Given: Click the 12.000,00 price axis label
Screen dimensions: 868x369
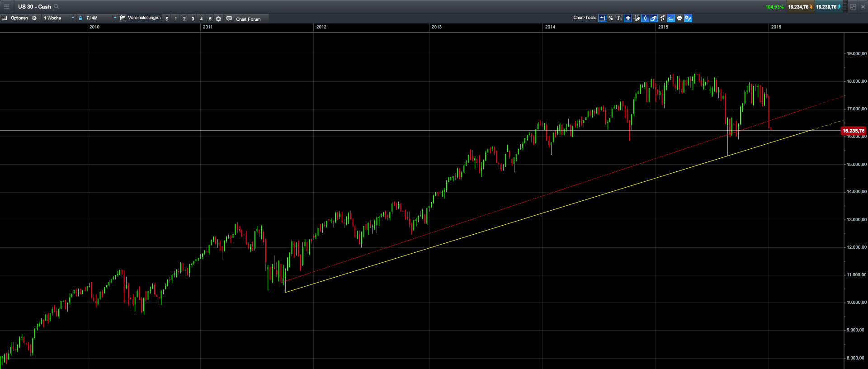Looking at the screenshot, I should pyautogui.click(x=856, y=247).
